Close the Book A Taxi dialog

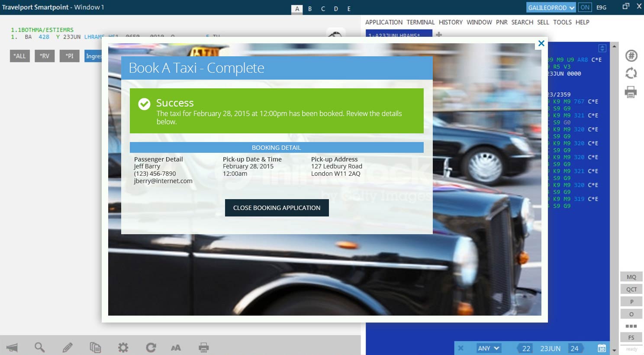pyautogui.click(x=541, y=43)
